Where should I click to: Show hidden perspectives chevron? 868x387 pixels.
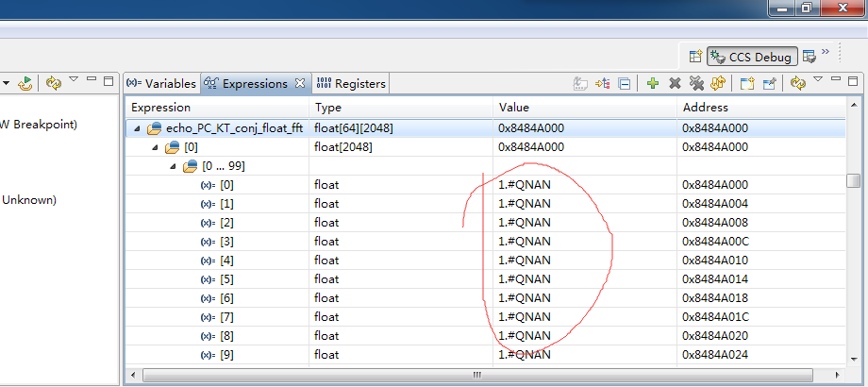click(x=826, y=52)
